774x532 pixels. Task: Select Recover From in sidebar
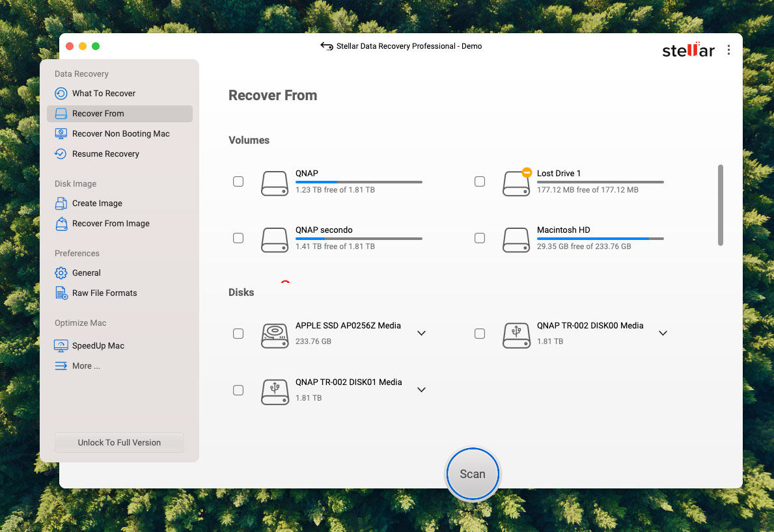click(120, 114)
